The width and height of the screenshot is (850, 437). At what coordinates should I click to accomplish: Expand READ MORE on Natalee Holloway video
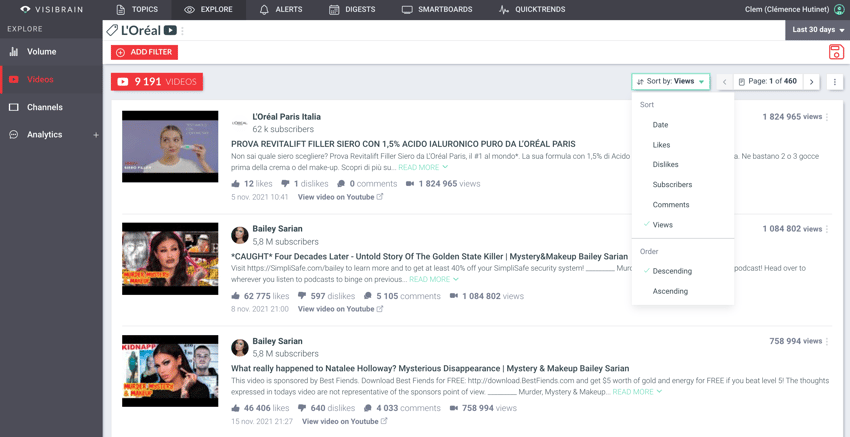[x=638, y=391]
